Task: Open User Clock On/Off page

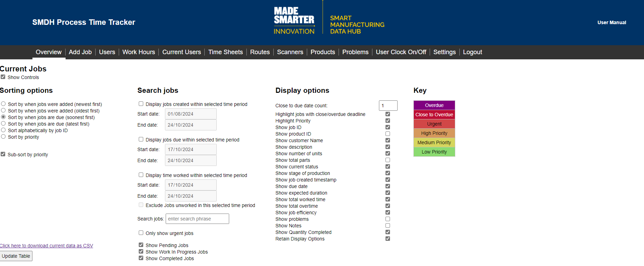Action: point(401,52)
